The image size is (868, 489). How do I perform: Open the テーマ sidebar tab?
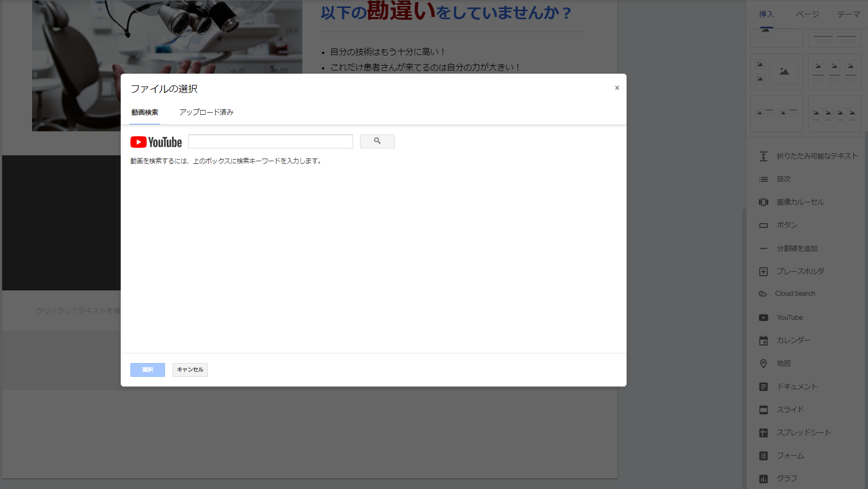848,14
